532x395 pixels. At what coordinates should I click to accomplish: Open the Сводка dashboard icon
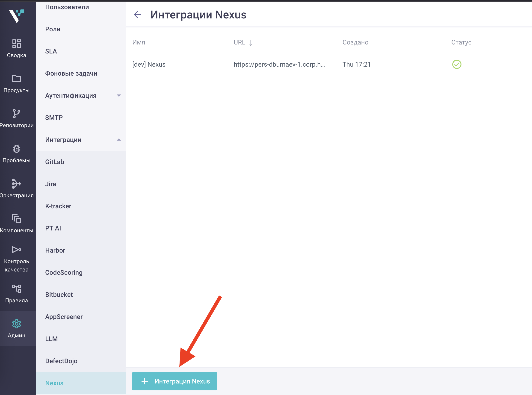pyautogui.click(x=17, y=44)
